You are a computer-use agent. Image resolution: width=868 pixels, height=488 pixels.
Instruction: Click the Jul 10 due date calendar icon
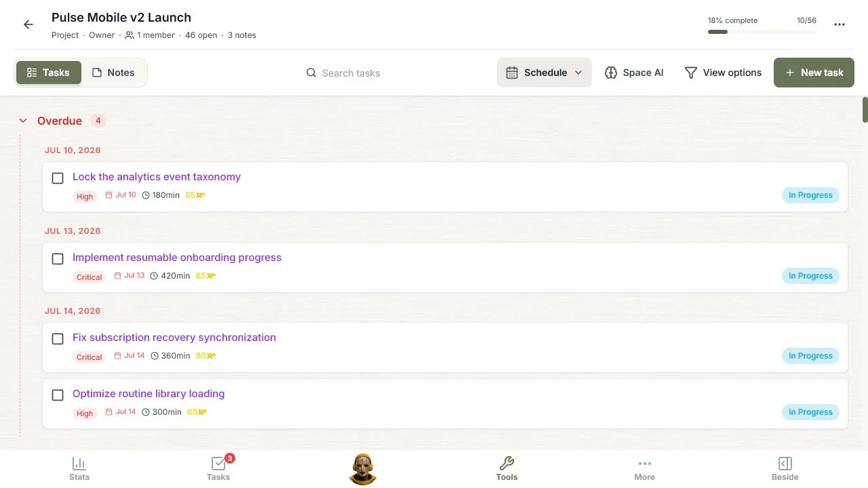point(109,195)
